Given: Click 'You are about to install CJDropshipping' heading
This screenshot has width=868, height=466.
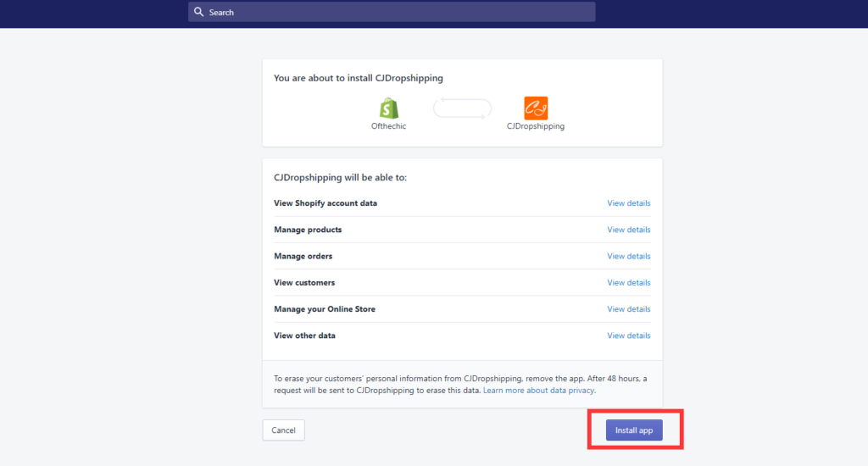Looking at the screenshot, I should point(359,78).
